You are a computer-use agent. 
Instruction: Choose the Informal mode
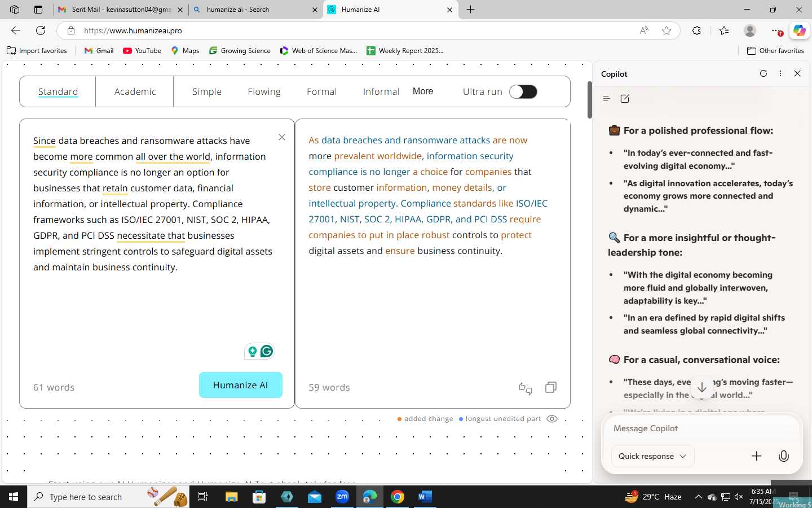coord(381,91)
